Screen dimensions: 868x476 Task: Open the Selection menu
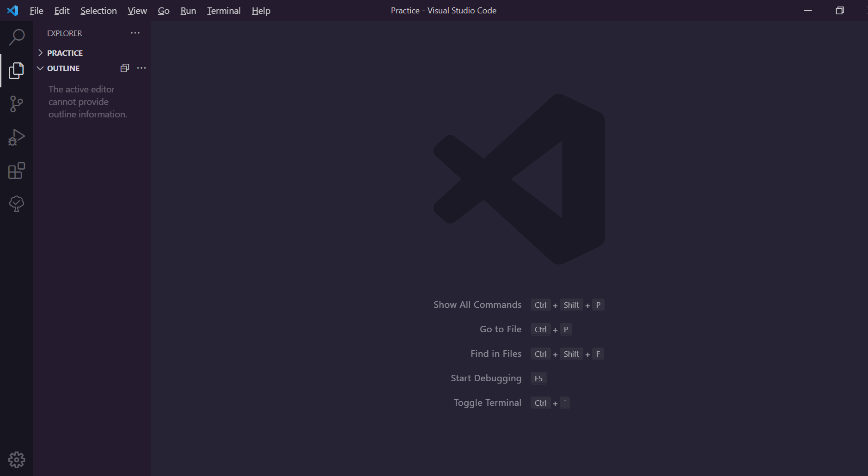[x=98, y=11]
